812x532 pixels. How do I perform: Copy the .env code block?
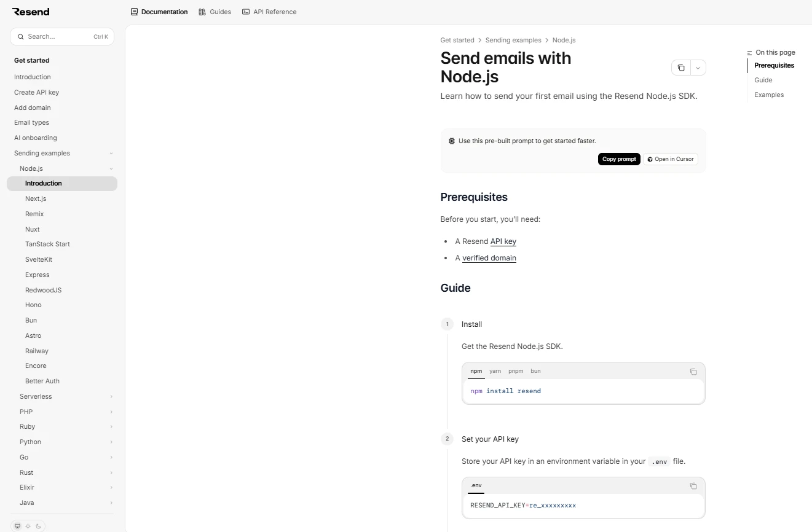(693, 486)
